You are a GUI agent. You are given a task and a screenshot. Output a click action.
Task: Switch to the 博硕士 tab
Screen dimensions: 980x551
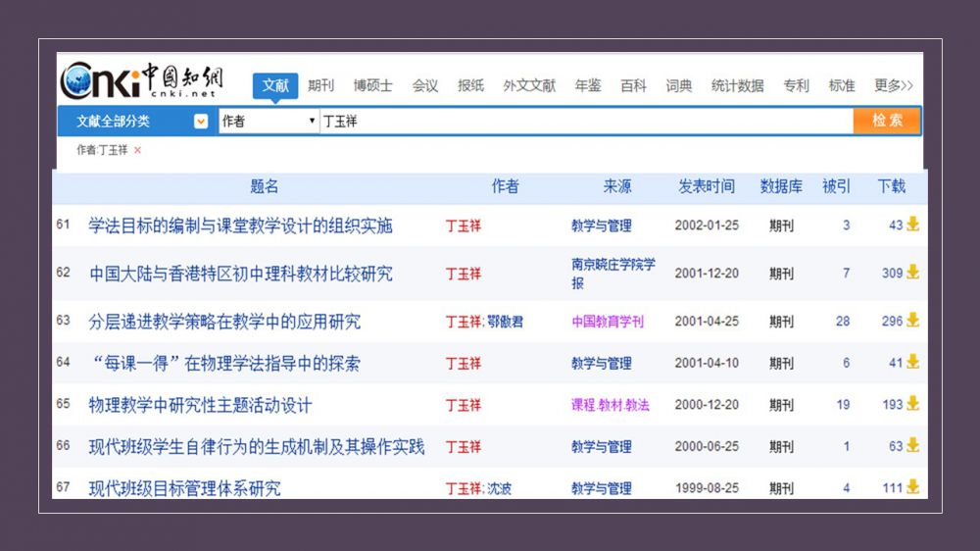tap(372, 86)
